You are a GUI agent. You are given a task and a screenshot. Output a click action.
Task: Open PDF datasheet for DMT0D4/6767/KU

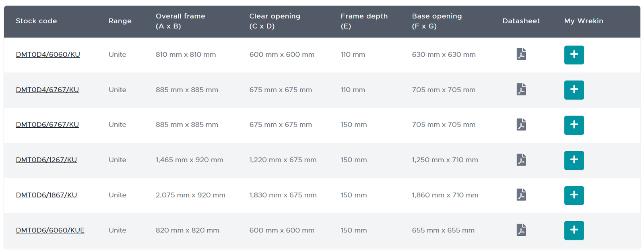(521, 89)
